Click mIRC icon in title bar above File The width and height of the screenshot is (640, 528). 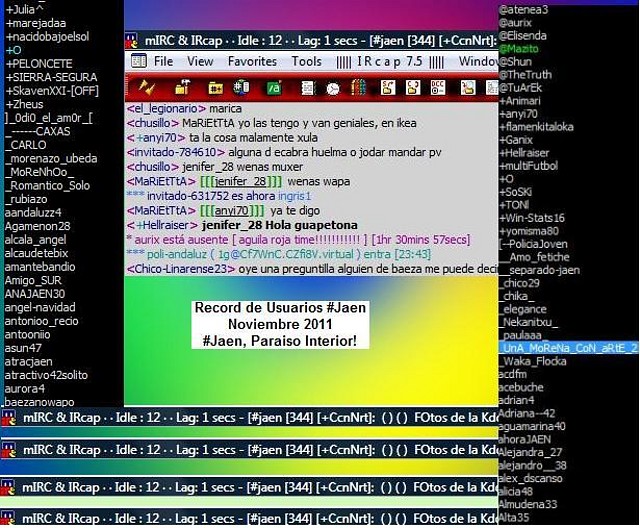[x=132, y=40]
